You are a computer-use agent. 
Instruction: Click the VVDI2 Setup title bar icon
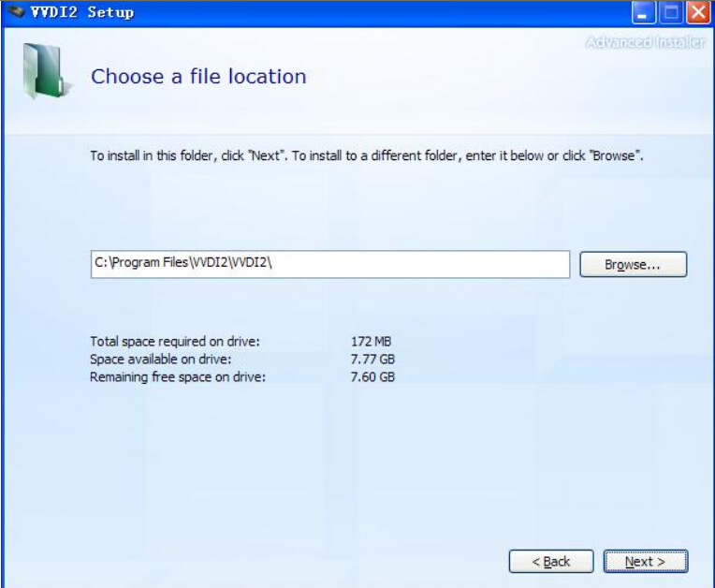[x=17, y=11]
